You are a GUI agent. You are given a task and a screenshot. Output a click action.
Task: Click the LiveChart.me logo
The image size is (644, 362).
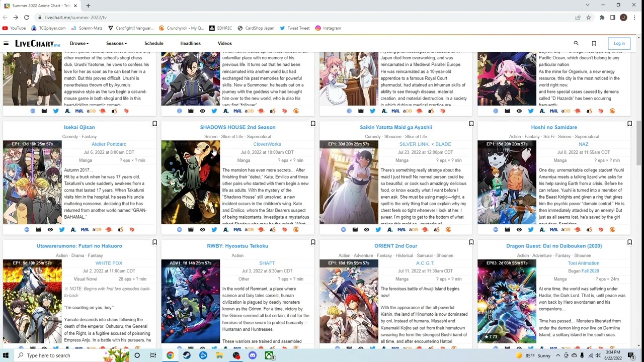click(x=38, y=43)
